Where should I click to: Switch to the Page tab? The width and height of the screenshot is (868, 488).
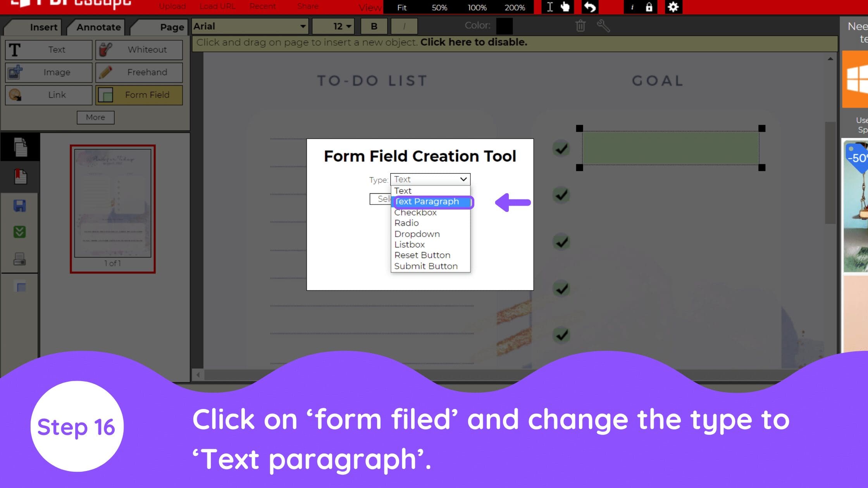[172, 27]
